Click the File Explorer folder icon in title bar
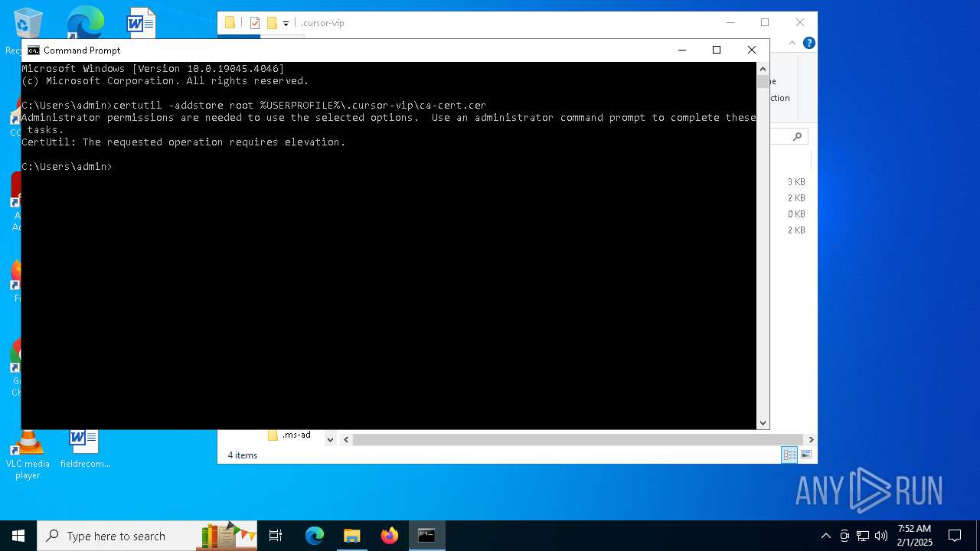 click(230, 23)
